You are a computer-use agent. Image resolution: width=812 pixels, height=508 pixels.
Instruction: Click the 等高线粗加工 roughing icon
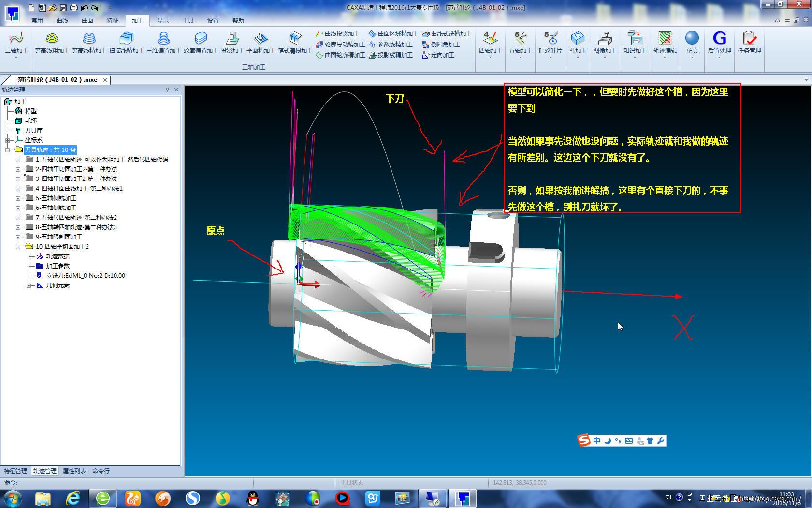click(52, 39)
